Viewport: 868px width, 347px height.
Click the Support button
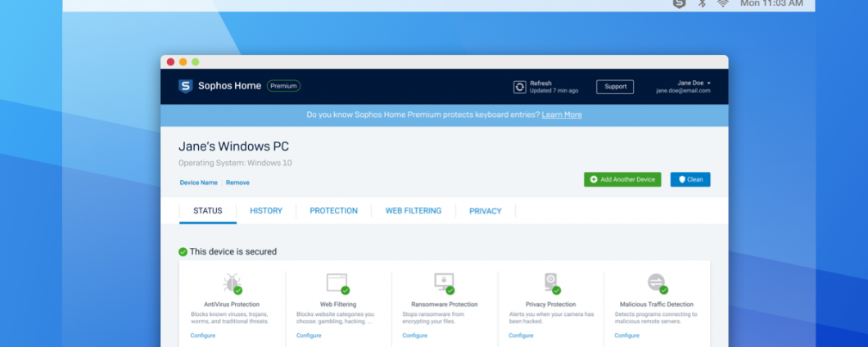615,87
